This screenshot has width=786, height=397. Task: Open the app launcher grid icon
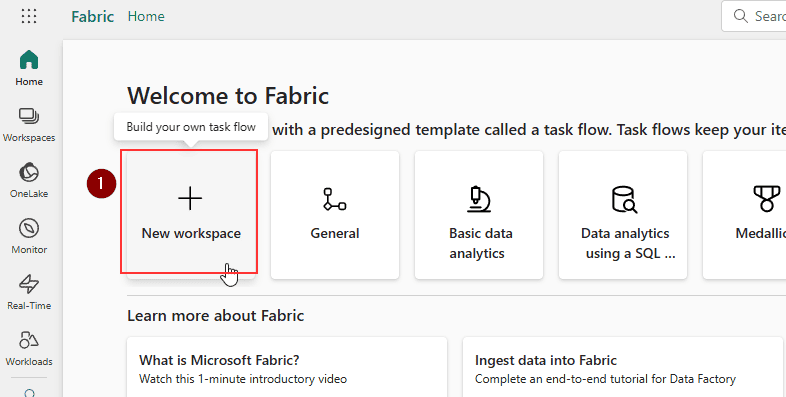point(29,16)
